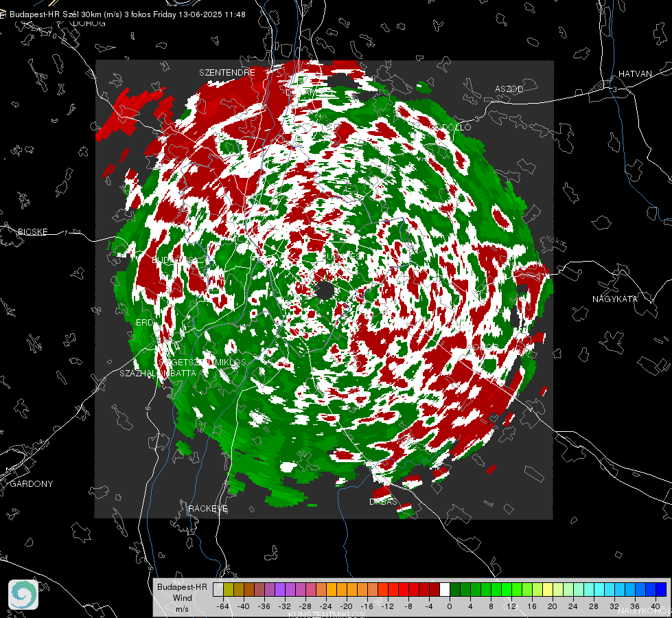
Task: Click the dark blue 40 m/s legend swatch
Action: (x=661, y=590)
